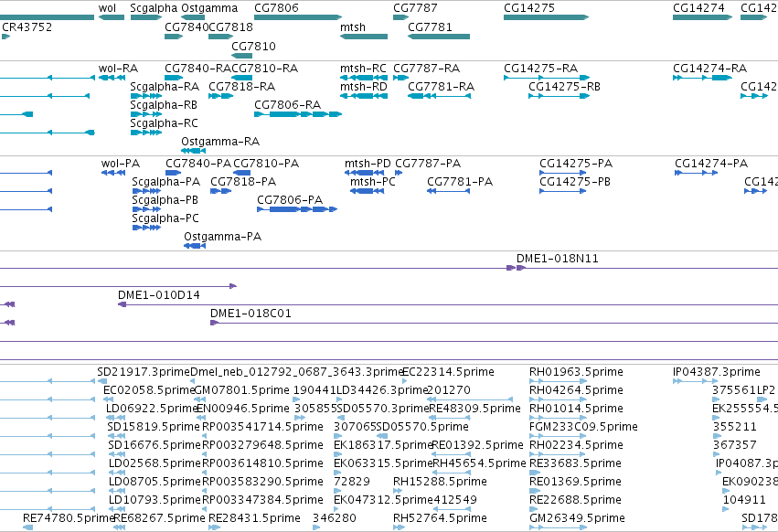
Task: Click the Scgalpha gene bar
Action: coord(146,17)
